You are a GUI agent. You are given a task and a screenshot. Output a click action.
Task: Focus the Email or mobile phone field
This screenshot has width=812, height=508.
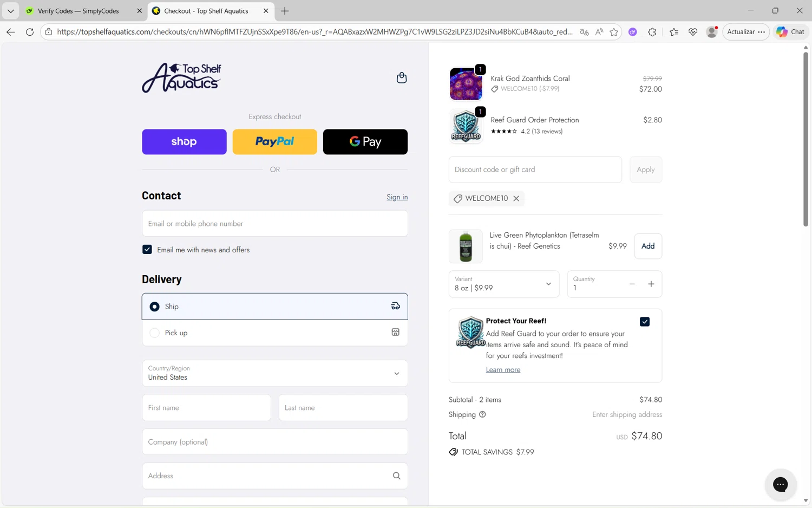point(275,223)
